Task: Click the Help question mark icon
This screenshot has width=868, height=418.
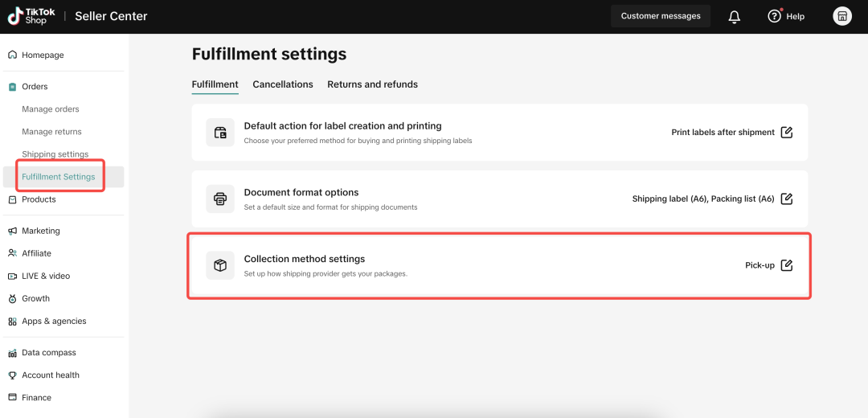Action: point(774,16)
